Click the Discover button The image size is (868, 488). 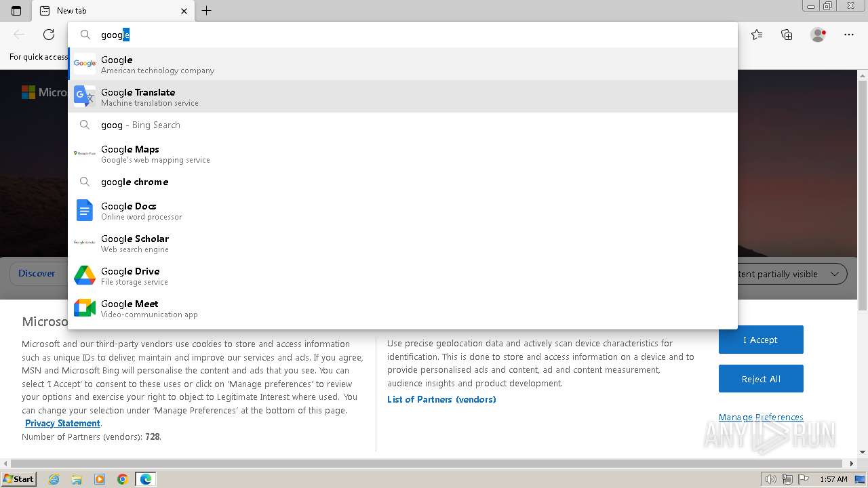coord(37,273)
